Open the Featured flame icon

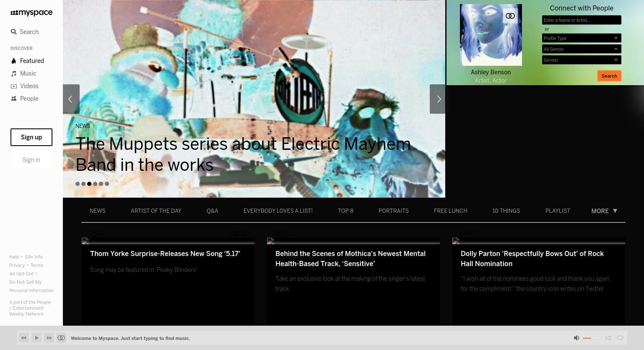click(x=14, y=61)
